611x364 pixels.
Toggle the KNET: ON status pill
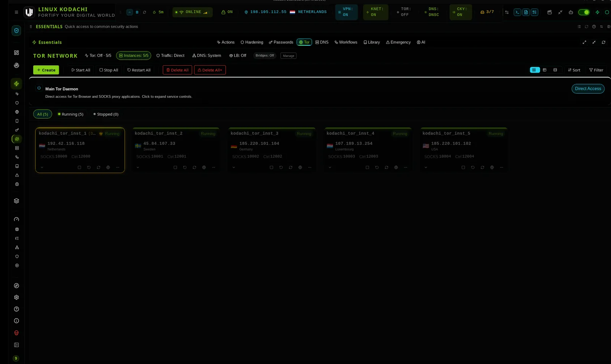tap(375, 12)
